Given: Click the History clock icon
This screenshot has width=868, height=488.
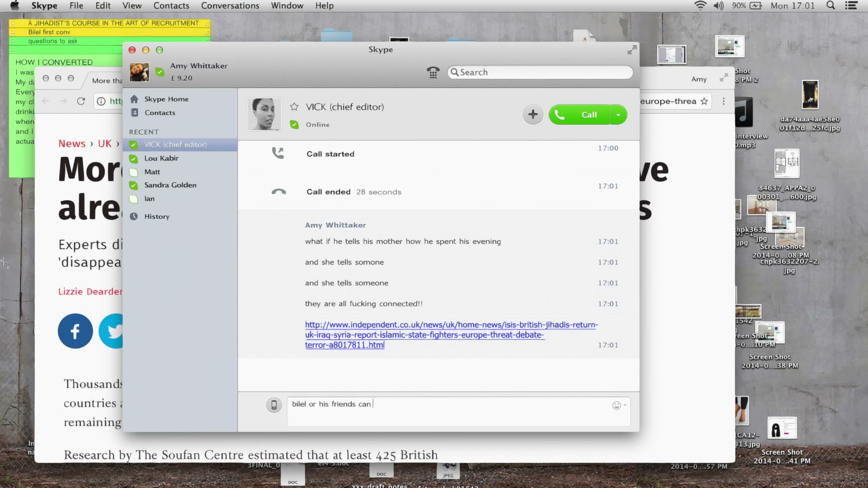Looking at the screenshot, I should [x=134, y=216].
